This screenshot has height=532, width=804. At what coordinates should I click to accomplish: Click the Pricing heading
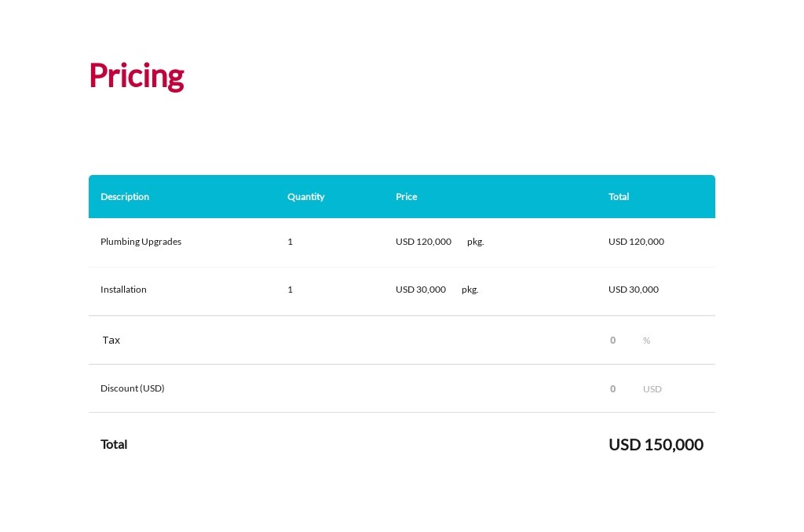pos(136,75)
